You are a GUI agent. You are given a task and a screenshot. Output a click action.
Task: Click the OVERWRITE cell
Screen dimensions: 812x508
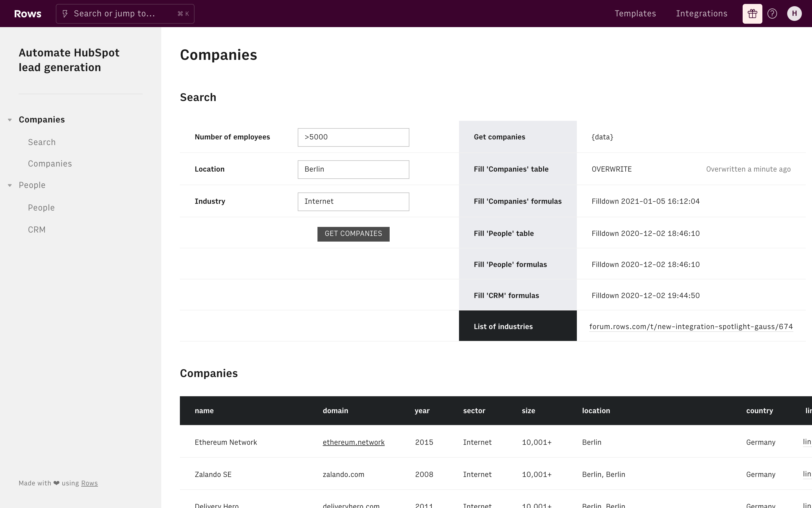pos(611,169)
